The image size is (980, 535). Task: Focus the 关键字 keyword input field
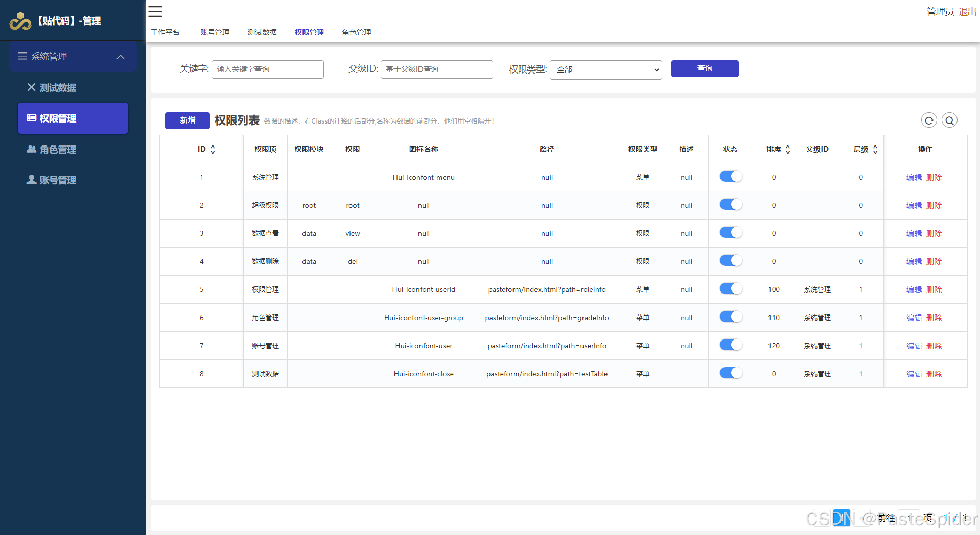pos(268,69)
